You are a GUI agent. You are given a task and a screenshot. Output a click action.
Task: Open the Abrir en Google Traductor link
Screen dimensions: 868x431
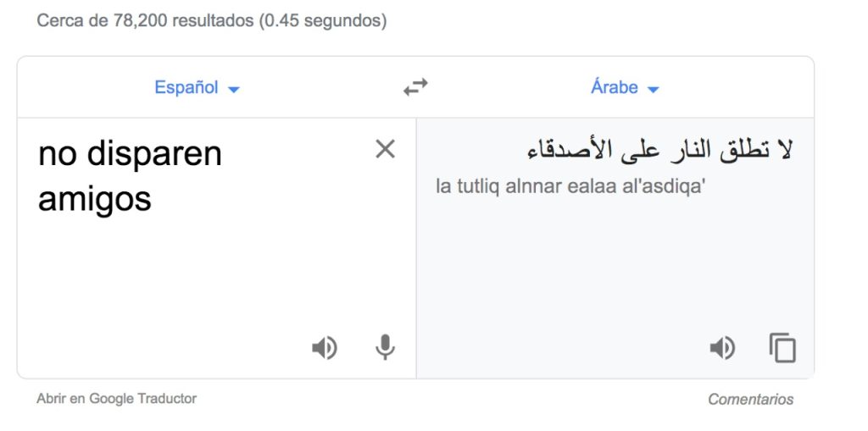(116, 398)
